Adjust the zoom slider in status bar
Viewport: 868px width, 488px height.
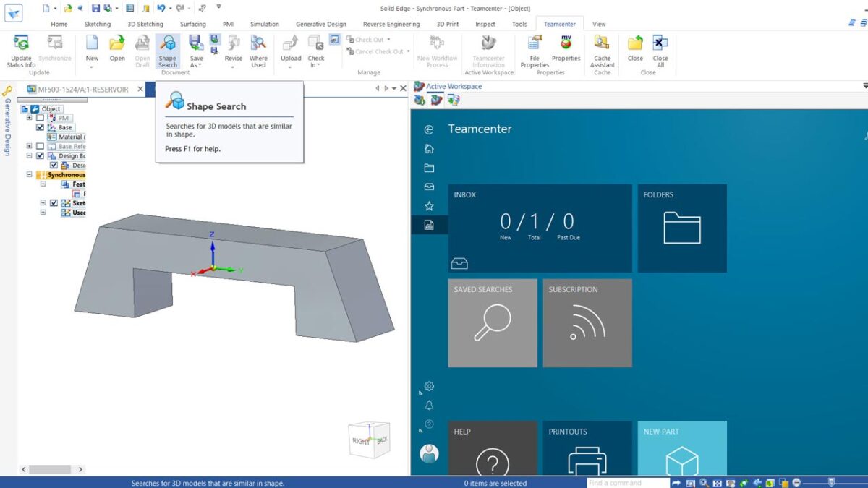click(831, 482)
